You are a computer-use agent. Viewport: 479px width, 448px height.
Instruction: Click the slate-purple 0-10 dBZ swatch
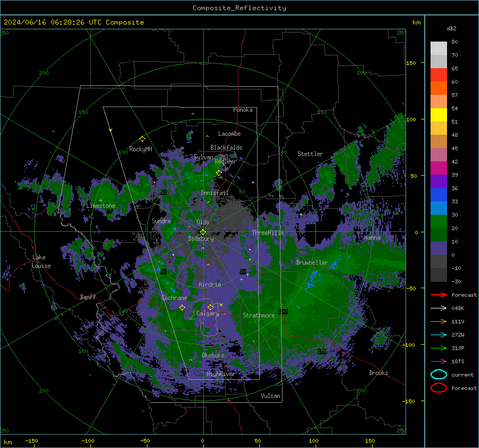pyautogui.click(x=439, y=248)
